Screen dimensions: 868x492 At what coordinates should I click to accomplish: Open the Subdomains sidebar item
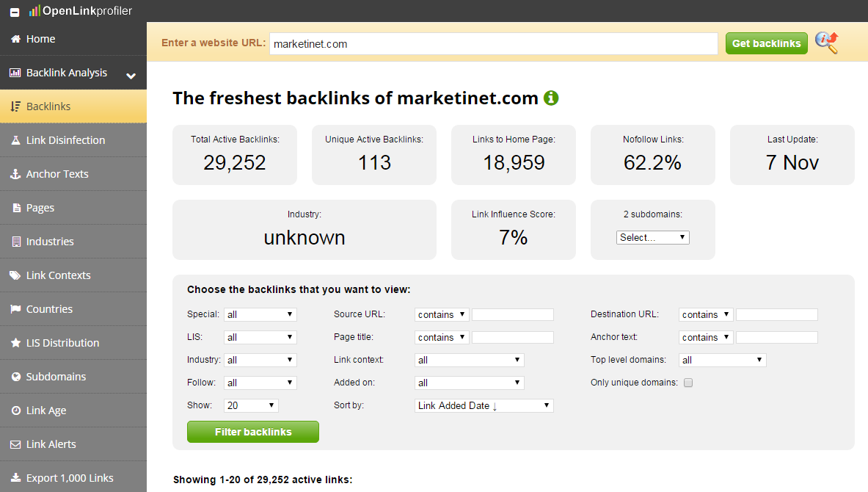(x=73, y=377)
